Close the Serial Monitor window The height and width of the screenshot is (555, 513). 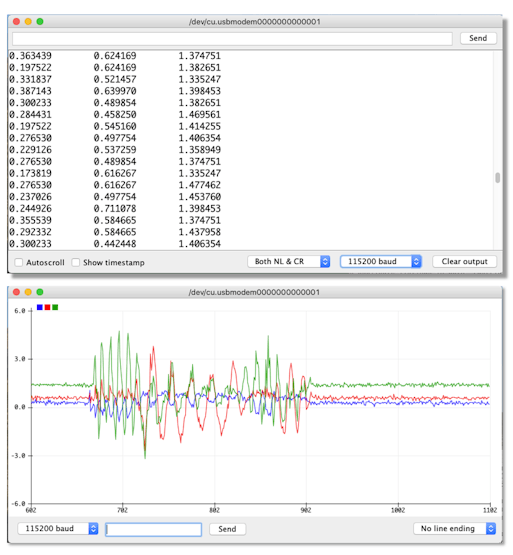[16, 22]
